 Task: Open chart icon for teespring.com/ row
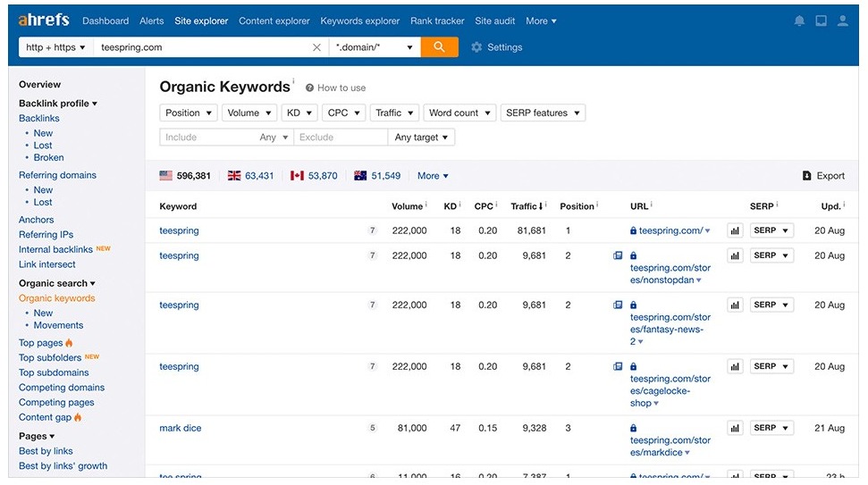[735, 230]
